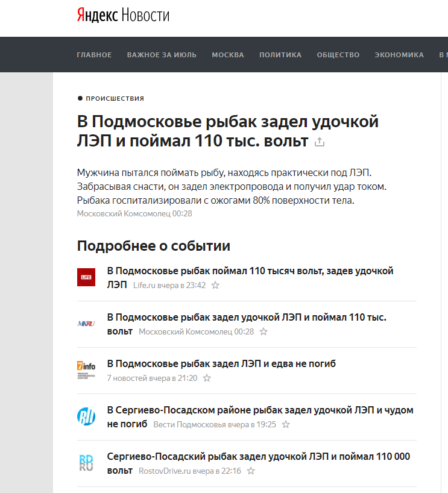The width and height of the screenshot is (448, 493).
Task: Click the RD RU RostovDrive logo
Action: click(86, 462)
